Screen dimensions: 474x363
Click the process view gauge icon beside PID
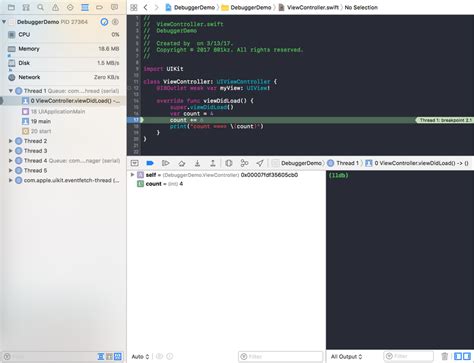(x=104, y=22)
